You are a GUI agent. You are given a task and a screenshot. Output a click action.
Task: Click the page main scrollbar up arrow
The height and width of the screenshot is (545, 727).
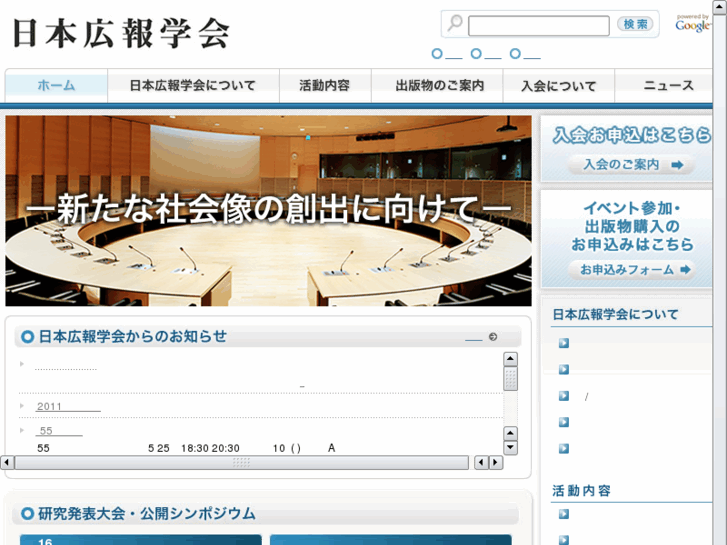click(720, 6)
